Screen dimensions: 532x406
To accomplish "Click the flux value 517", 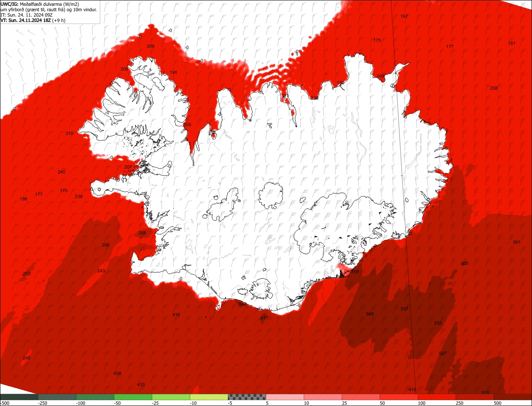I will pyautogui.click(x=264, y=318).
